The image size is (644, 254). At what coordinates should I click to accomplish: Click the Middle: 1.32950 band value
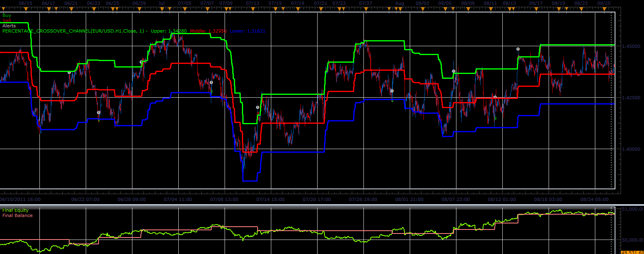[x=208, y=31]
